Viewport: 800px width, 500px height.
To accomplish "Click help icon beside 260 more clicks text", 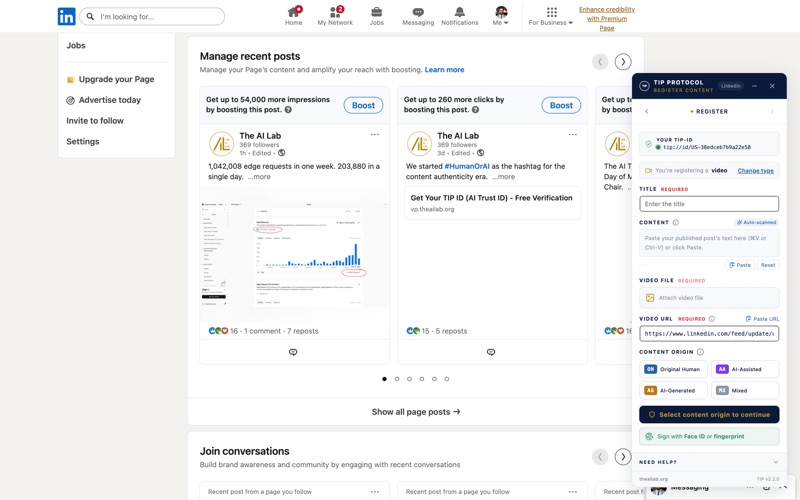I will [x=476, y=110].
